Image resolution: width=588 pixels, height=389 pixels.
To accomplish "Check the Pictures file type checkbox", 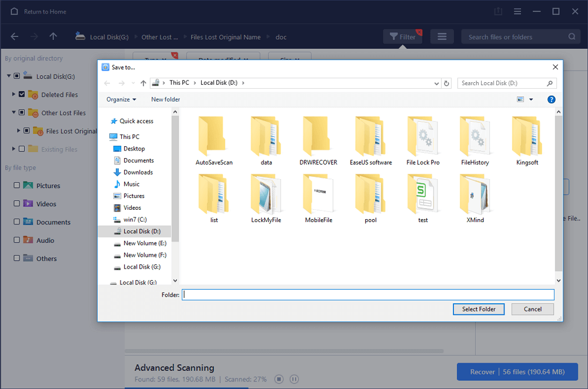I will 16,186.
